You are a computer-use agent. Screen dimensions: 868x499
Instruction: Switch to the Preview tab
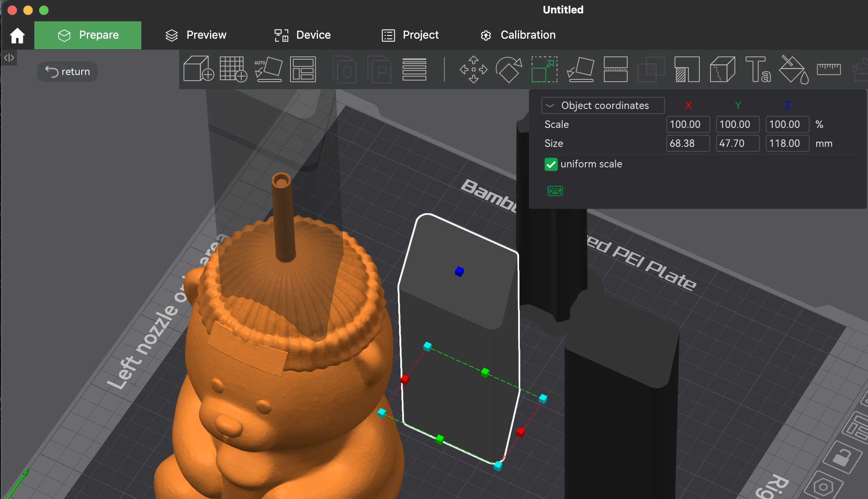pyautogui.click(x=196, y=35)
